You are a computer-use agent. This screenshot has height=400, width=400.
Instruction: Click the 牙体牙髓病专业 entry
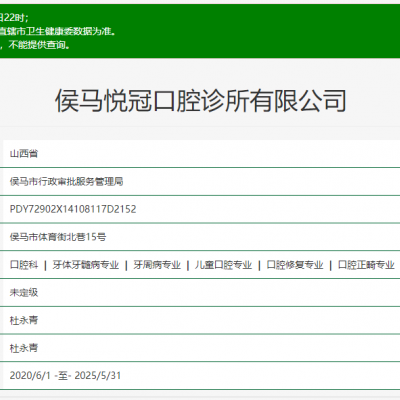(86, 265)
